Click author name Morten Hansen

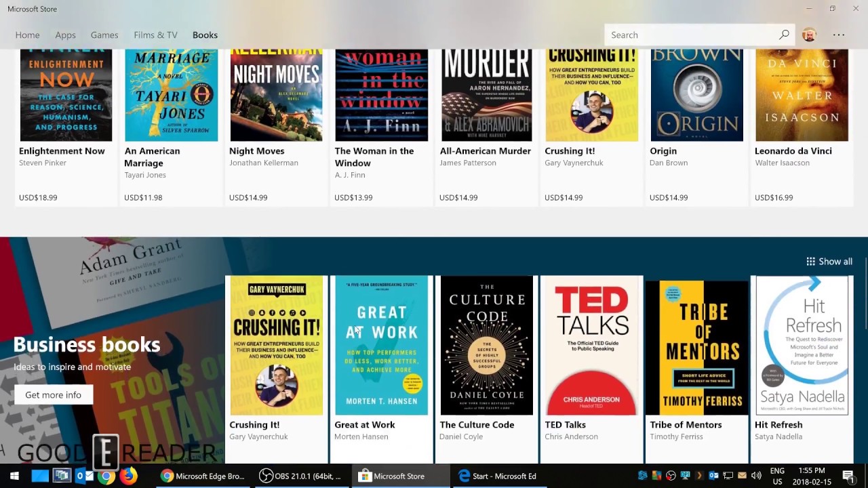pyautogui.click(x=360, y=436)
